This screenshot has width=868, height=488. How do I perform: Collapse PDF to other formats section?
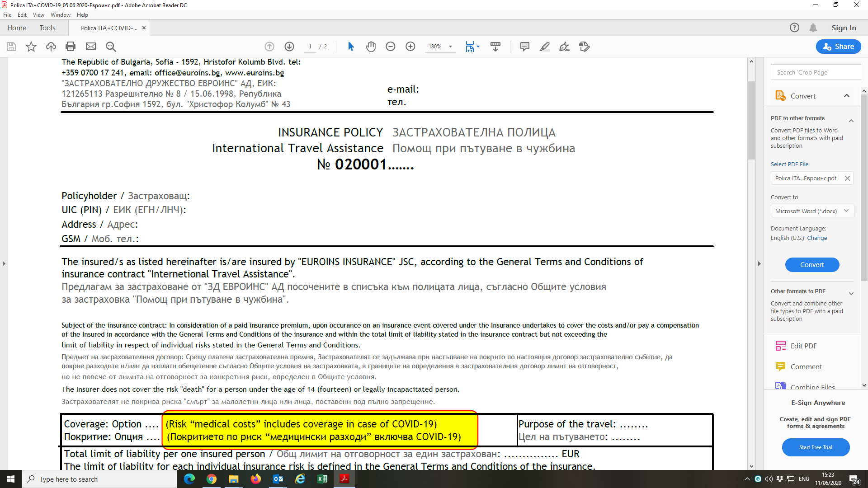coord(851,121)
